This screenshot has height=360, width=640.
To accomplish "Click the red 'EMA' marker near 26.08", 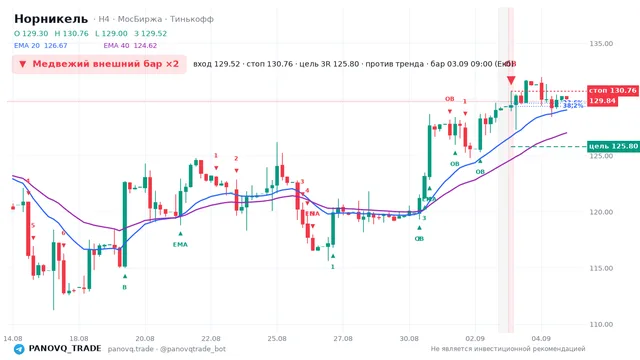I will pos(313,213).
